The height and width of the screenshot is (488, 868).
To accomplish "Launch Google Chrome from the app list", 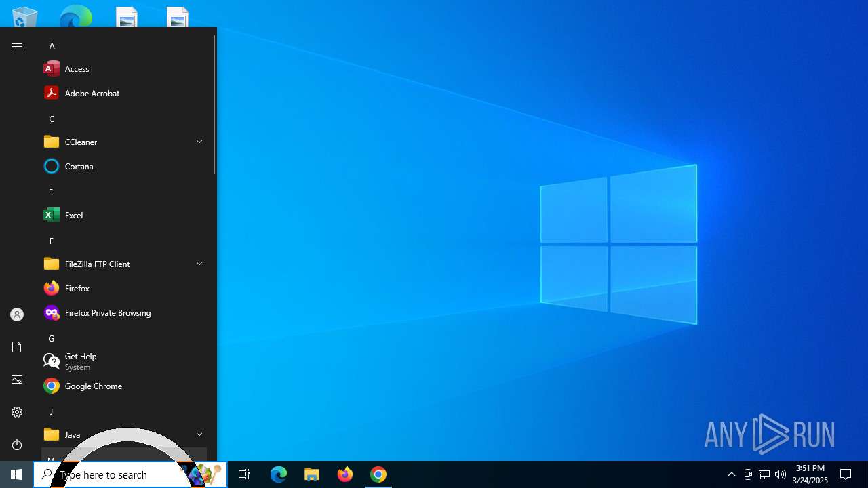I will click(x=124, y=386).
